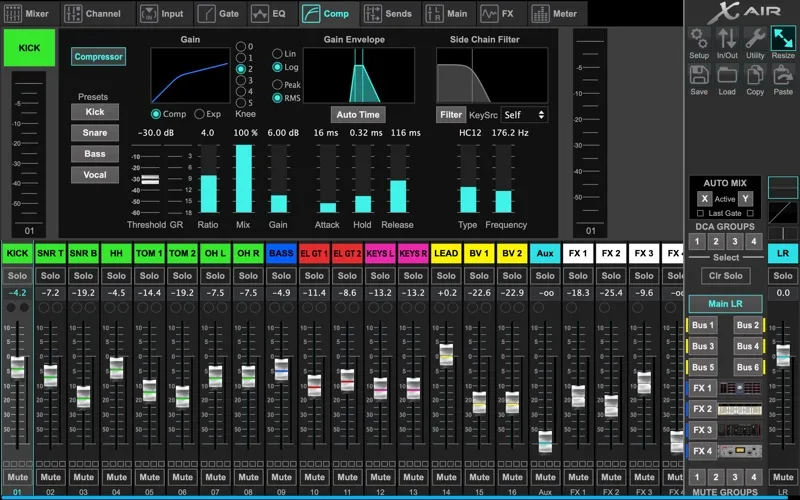800x500 pixels.
Task: Open the FX 4 effect rack thumbnail
Action: [x=740, y=451]
